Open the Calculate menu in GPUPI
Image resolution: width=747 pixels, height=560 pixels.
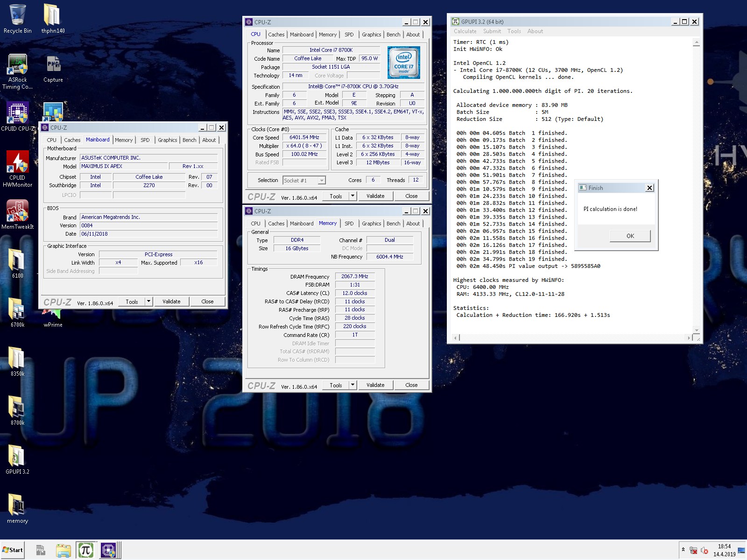click(x=465, y=31)
